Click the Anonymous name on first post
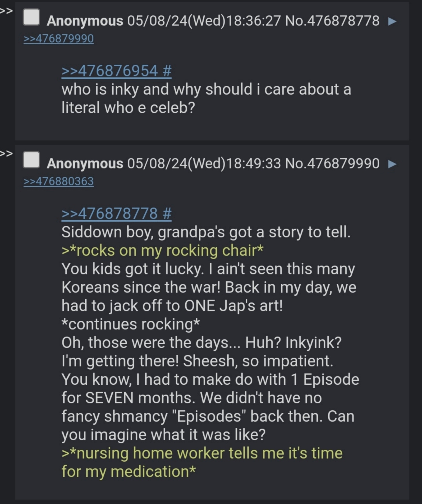422x504 pixels. pyautogui.click(x=85, y=21)
